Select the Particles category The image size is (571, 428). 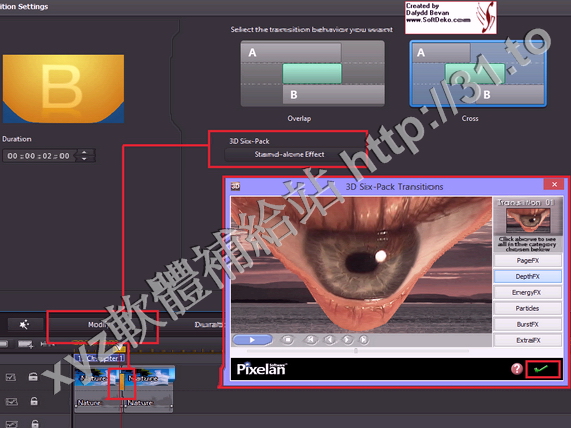click(x=527, y=309)
